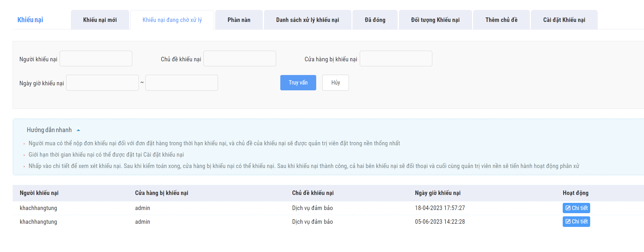Open the Phàn nàn tab

click(239, 20)
